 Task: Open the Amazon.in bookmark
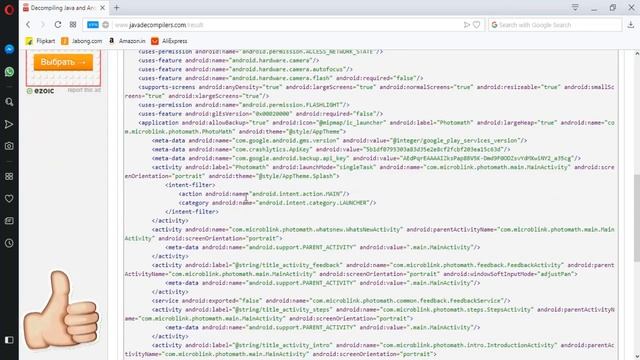coord(127,41)
